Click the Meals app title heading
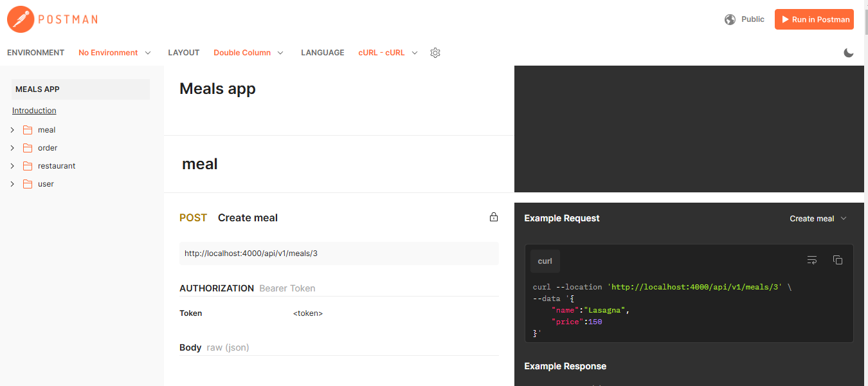The height and width of the screenshot is (386, 868). point(217,89)
